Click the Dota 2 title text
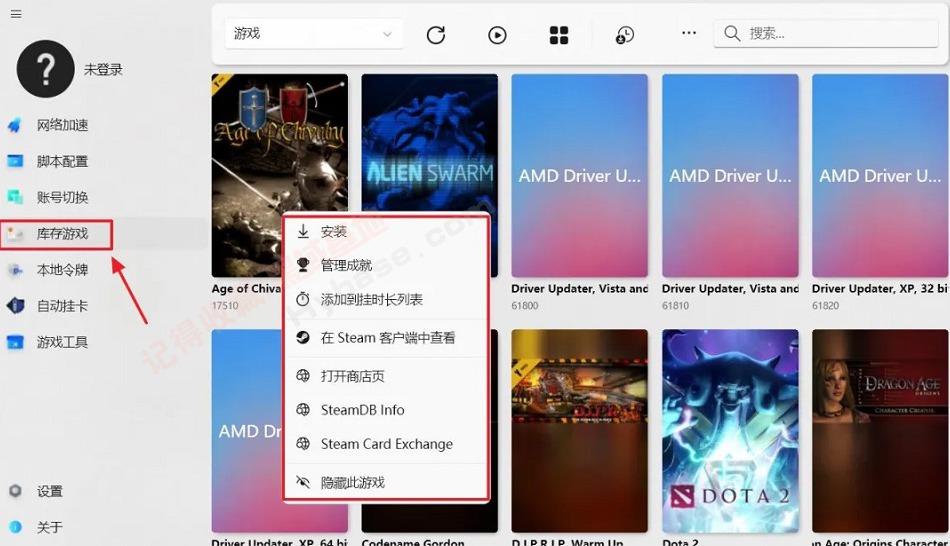The width and height of the screenshot is (950, 546). point(680,542)
